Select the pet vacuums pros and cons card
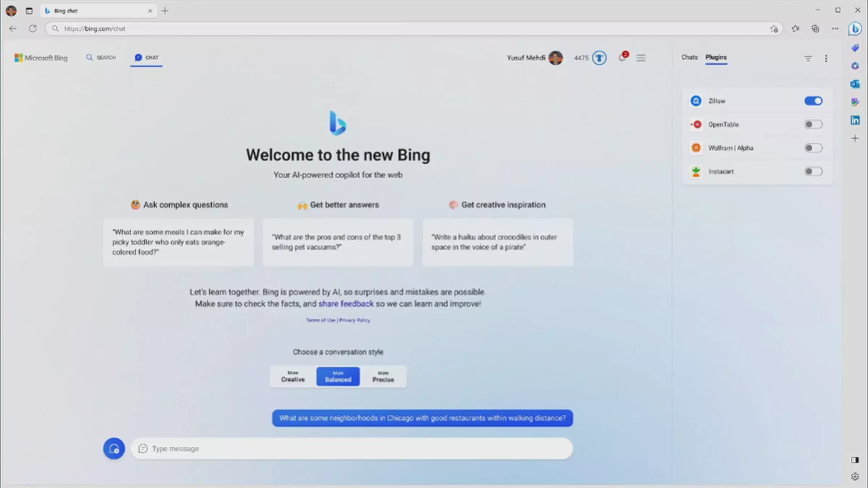 coord(338,242)
